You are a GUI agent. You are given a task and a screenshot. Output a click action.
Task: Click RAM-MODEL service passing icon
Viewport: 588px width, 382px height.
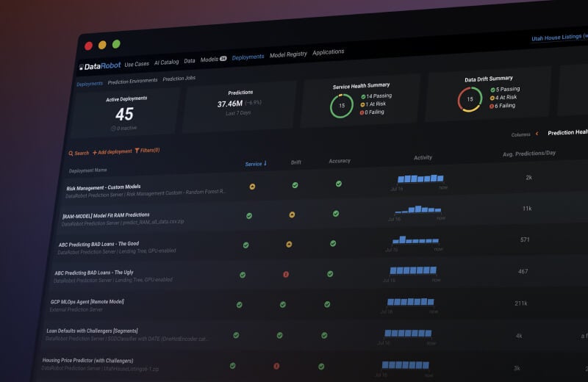[249, 216]
